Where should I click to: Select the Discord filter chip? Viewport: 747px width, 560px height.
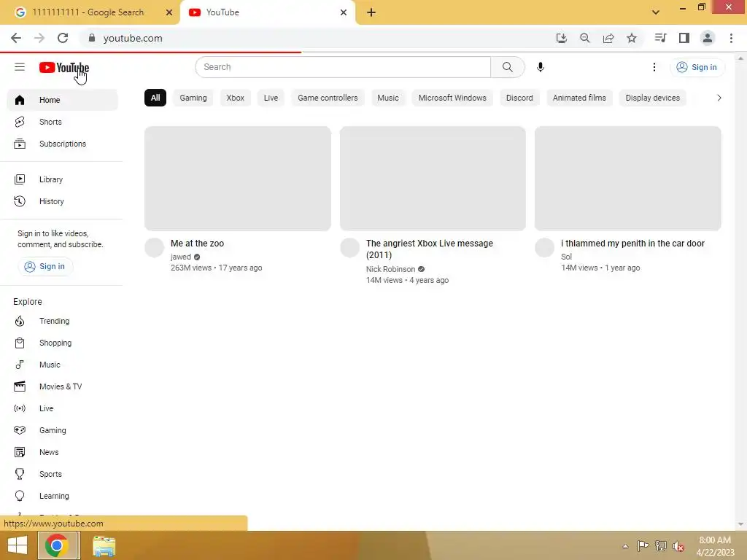pyautogui.click(x=519, y=98)
